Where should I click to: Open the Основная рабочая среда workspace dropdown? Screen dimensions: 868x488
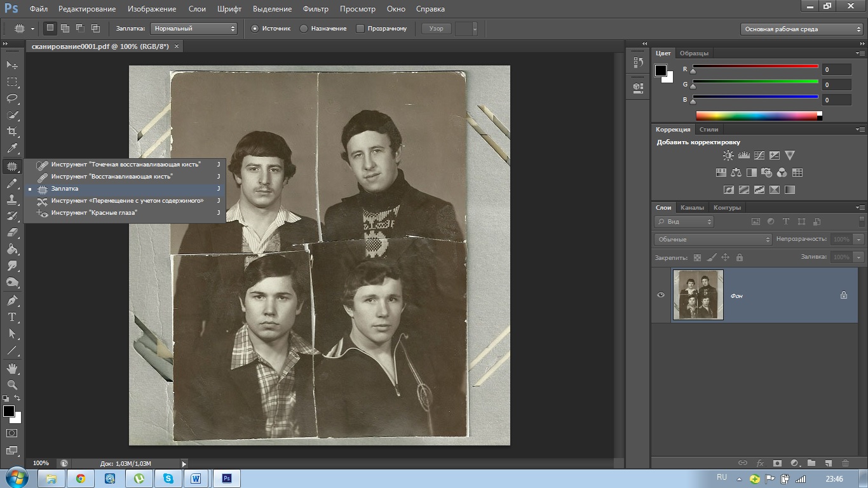click(801, 29)
